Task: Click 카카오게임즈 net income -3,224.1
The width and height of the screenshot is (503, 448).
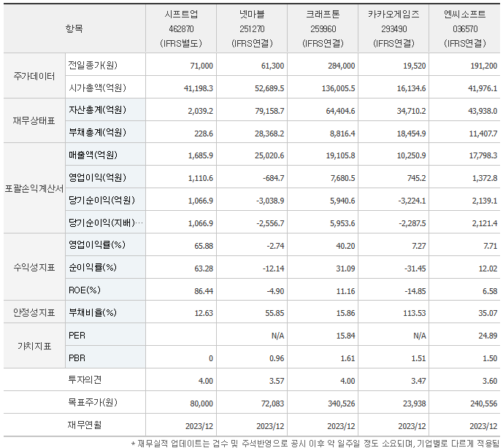Action: pyautogui.click(x=412, y=201)
